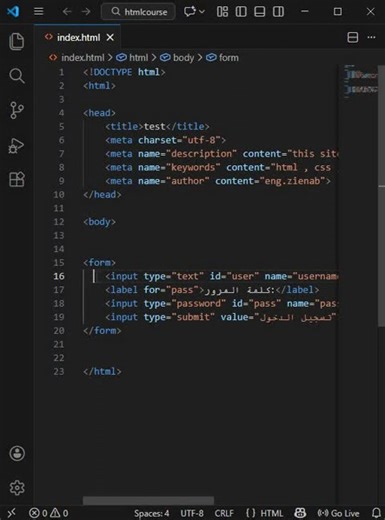Click the input type text line 16
This screenshot has height=520, width=385.
pos(222,276)
